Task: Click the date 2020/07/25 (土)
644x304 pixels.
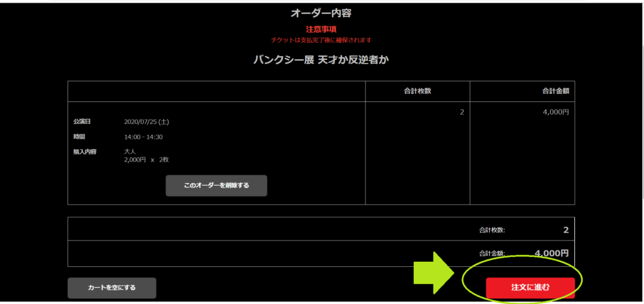Action: 147,122
